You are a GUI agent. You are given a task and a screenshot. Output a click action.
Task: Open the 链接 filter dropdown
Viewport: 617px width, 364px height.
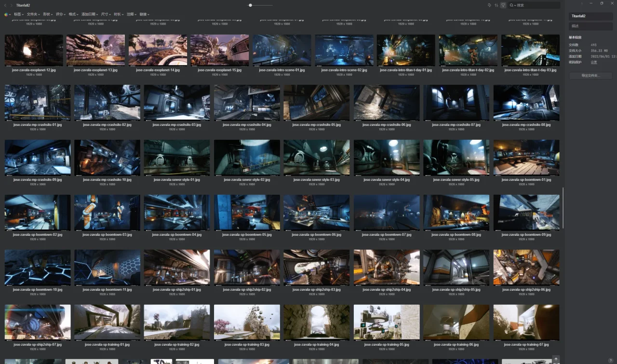tap(145, 14)
